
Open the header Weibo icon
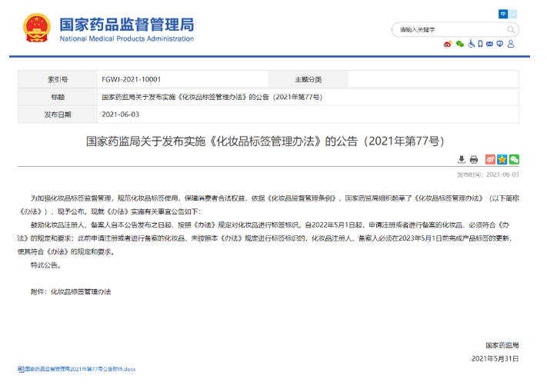click(448, 44)
